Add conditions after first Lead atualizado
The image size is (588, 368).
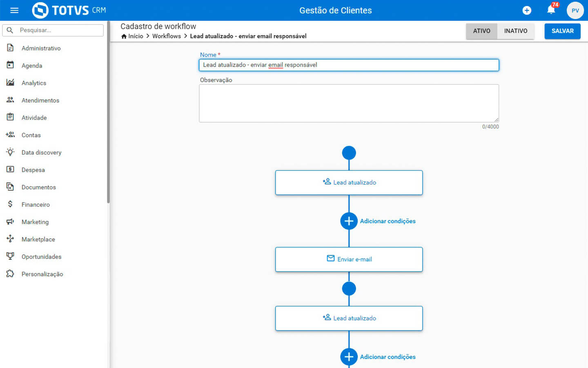point(349,221)
